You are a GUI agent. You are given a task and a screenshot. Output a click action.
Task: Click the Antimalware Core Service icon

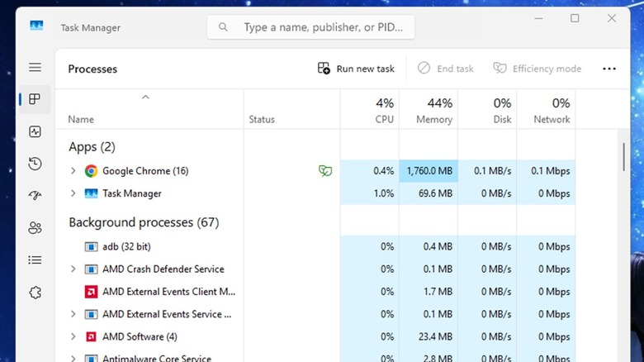pyautogui.click(x=91, y=358)
